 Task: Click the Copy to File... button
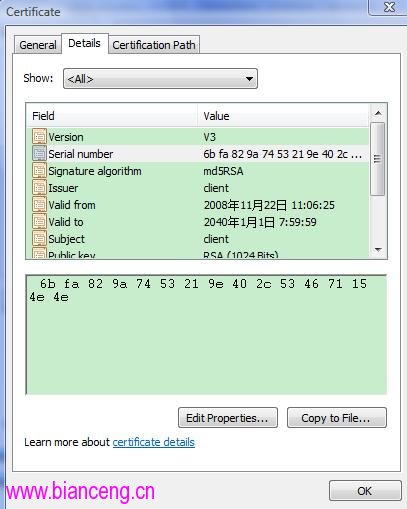pyautogui.click(x=337, y=418)
